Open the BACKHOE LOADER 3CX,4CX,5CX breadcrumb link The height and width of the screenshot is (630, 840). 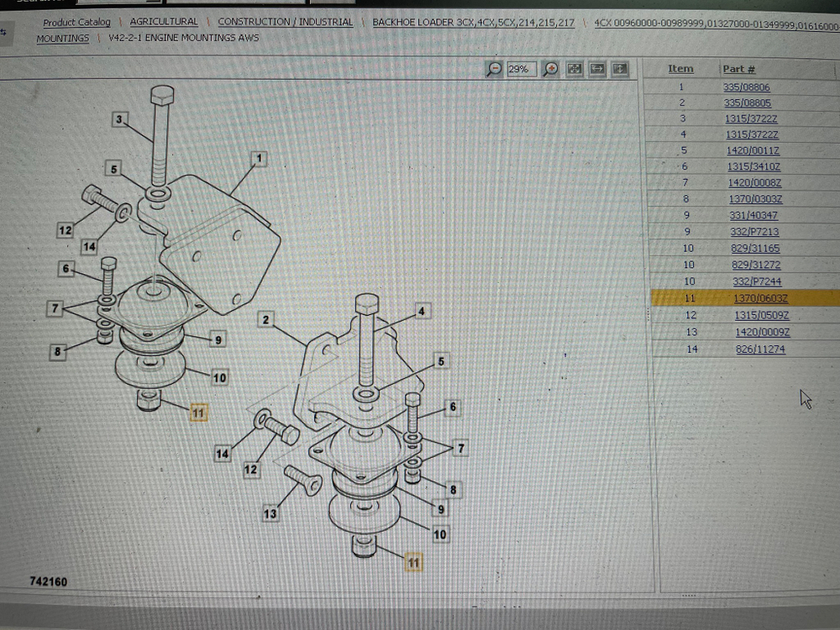[x=473, y=23]
